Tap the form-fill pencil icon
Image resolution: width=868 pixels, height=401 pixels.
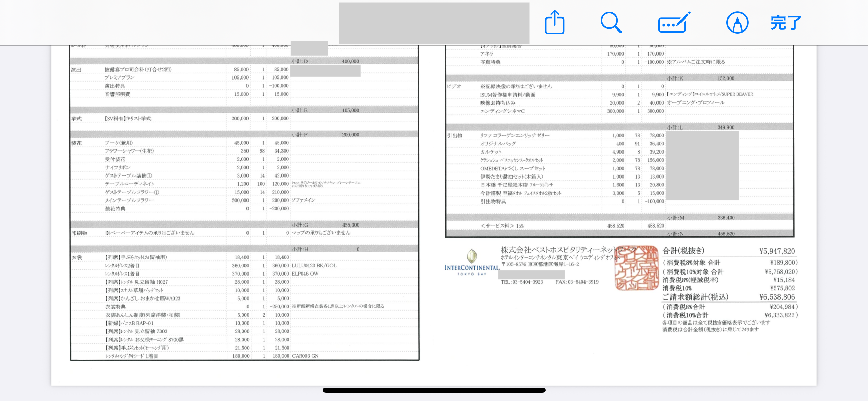coord(673,23)
